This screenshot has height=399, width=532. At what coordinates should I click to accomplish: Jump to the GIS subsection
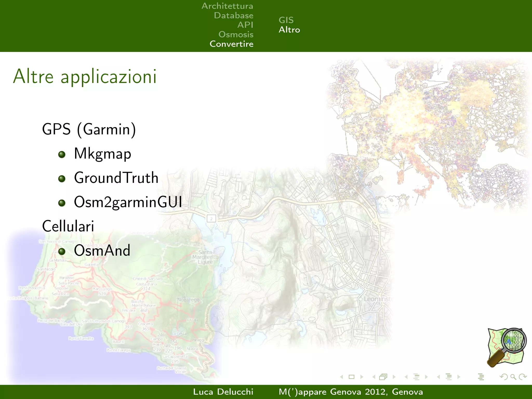(x=286, y=20)
